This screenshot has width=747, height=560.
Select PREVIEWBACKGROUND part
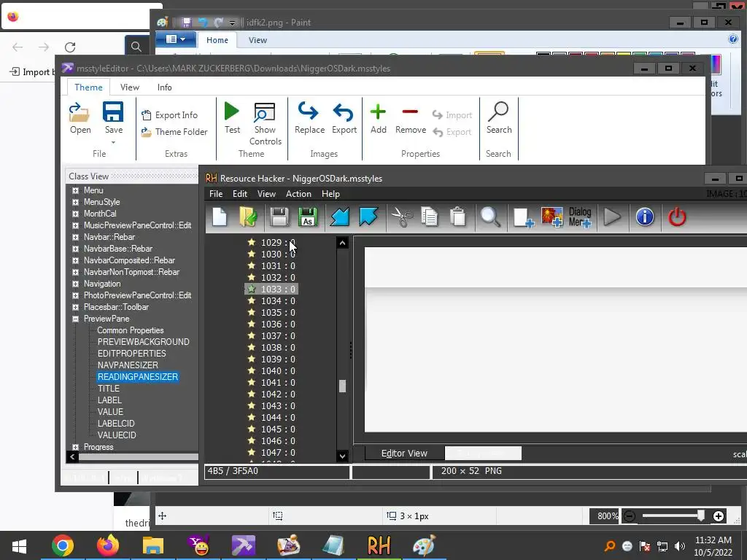[x=144, y=342]
